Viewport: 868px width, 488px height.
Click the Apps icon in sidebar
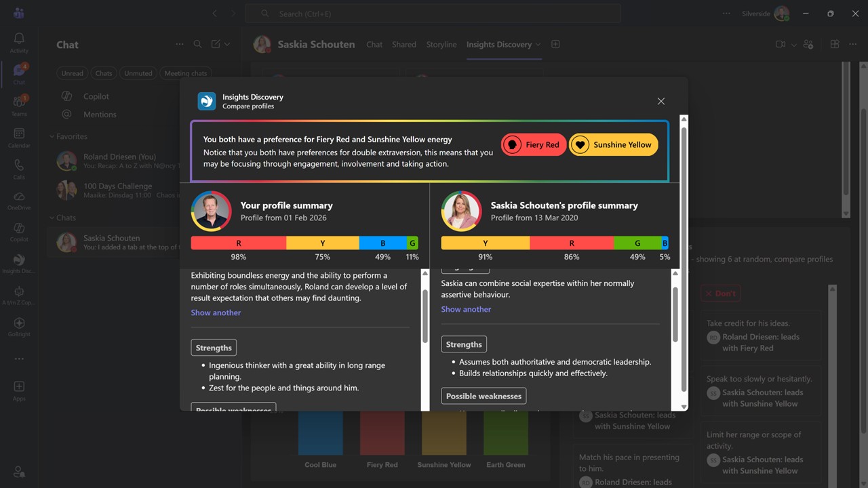point(19,390)
